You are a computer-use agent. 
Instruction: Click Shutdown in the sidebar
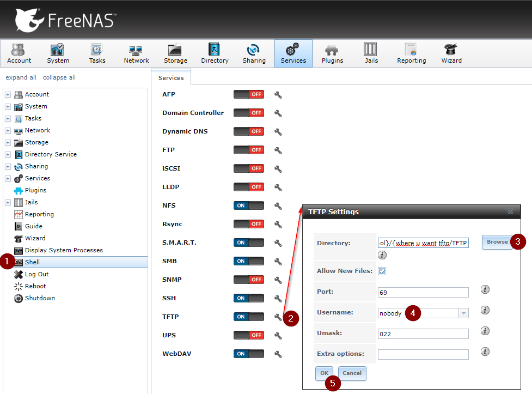click(40, 298)
